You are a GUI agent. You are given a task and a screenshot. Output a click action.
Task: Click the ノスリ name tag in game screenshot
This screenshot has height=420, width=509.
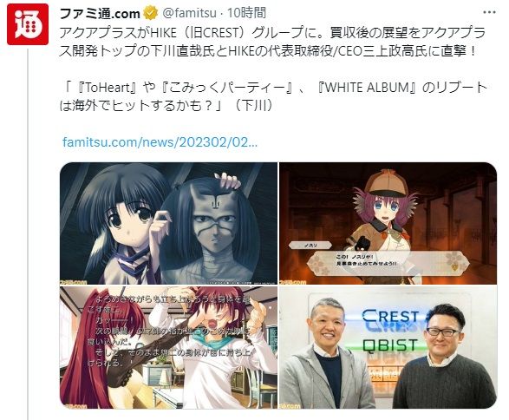(x=310, y=246)
